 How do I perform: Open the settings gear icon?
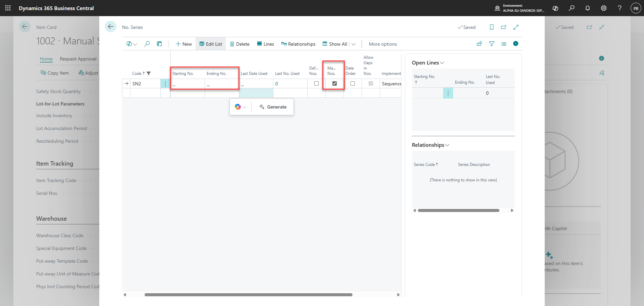(604, 8)
